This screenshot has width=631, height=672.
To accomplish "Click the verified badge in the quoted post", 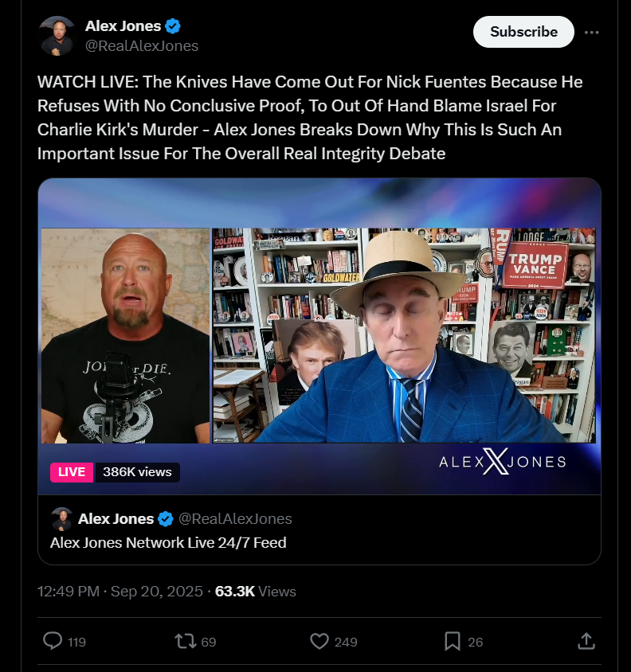I will [166, 519].
